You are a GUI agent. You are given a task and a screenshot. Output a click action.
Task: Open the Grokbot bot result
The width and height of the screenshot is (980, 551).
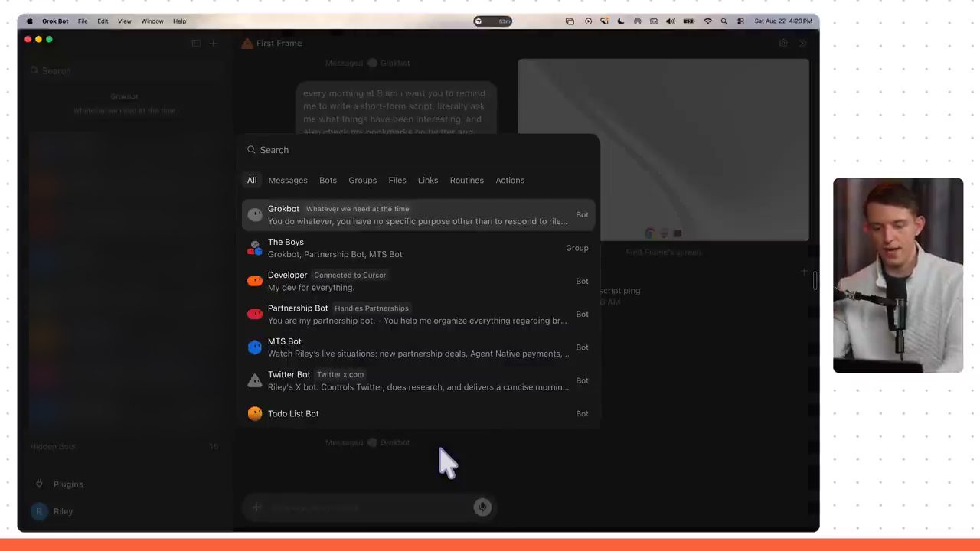[x=418, y=215]
